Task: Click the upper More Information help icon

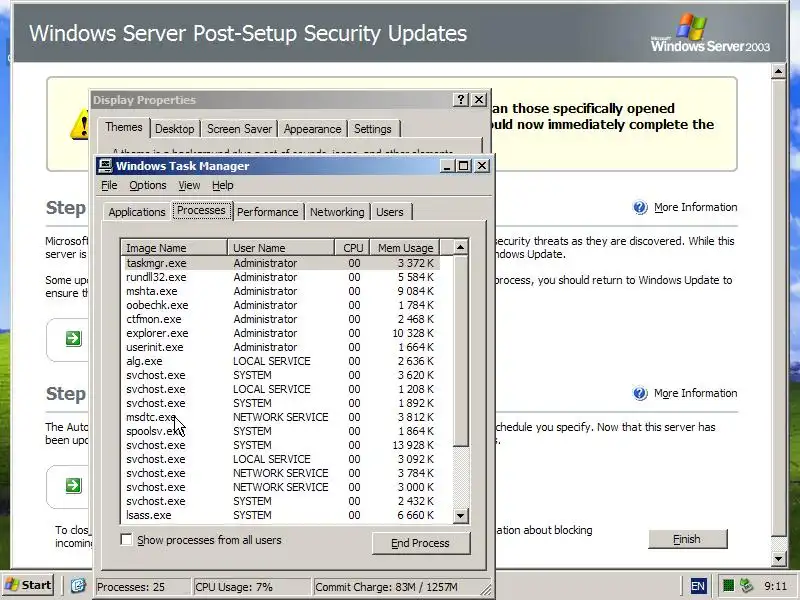Action: coord(640,207)
